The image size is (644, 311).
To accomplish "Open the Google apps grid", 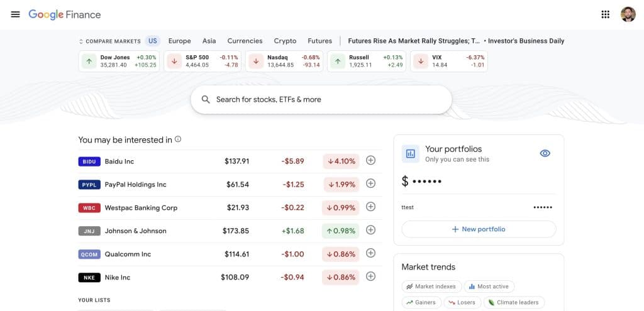I will (x=605, y=14).
